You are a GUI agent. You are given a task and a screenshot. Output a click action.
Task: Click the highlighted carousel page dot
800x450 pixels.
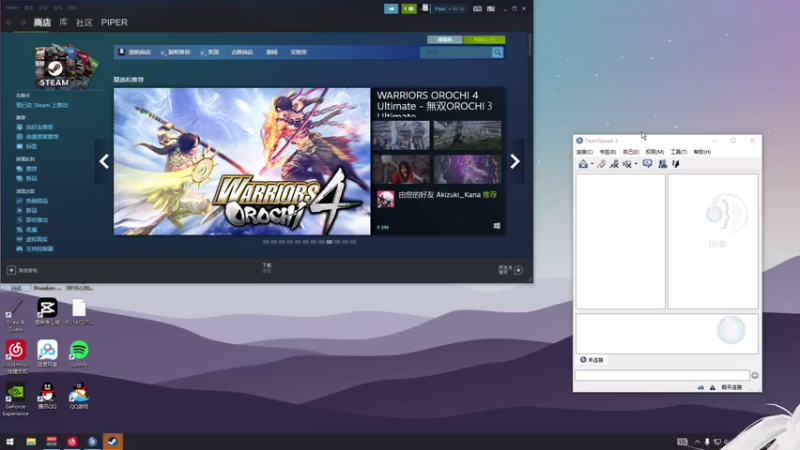coord(329,242)
